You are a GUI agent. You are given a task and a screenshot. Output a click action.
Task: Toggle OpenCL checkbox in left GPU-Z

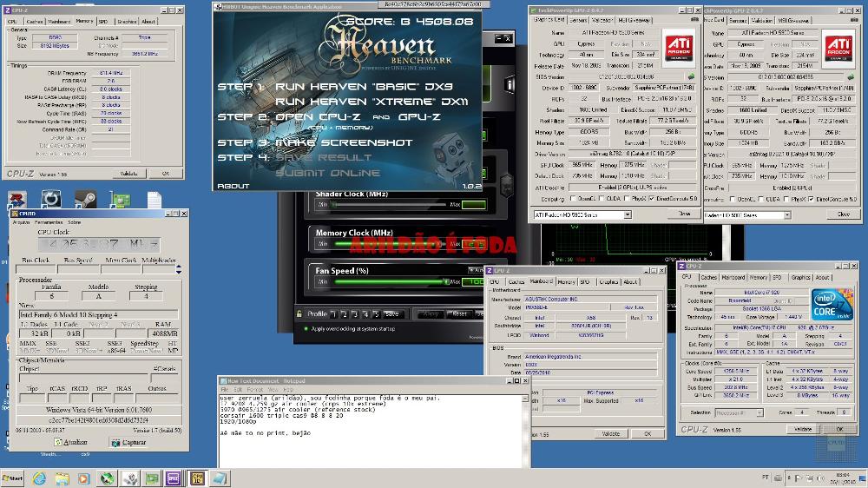pyautogui.click(x=574, y=198)
